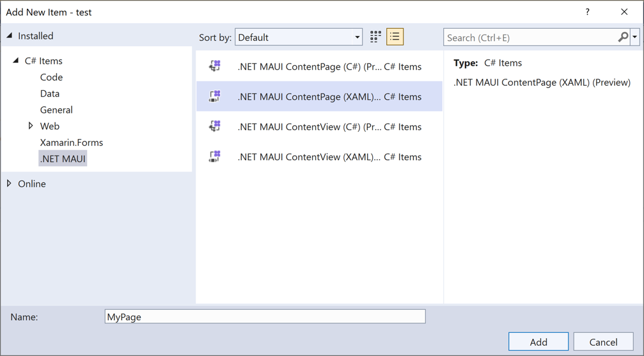Click the Name field containing MyPage

click(x=265, y=316)
